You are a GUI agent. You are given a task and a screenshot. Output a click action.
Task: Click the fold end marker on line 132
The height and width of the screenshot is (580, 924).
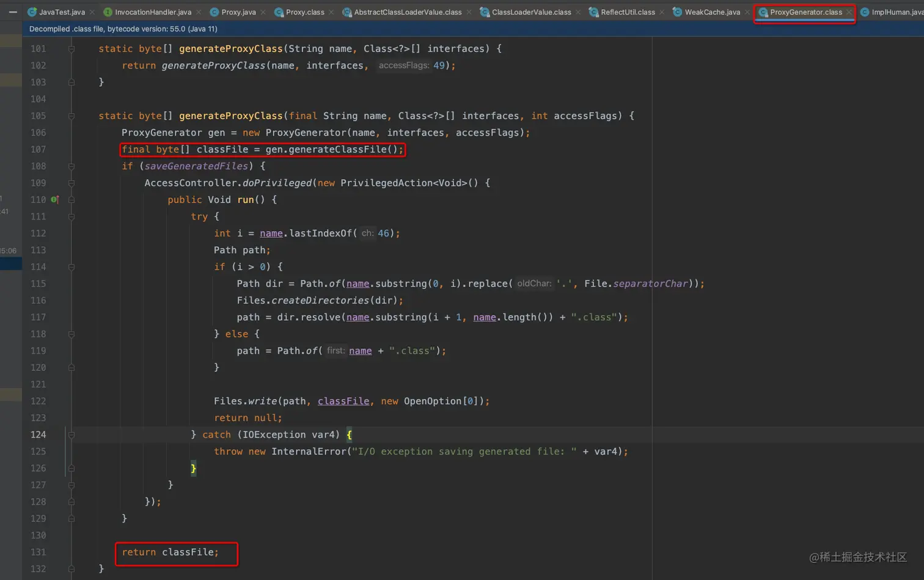click(71, 568)
